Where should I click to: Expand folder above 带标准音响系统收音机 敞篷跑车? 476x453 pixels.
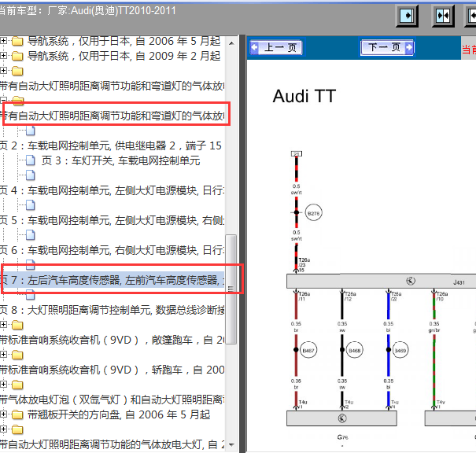[x=3, y=325]
